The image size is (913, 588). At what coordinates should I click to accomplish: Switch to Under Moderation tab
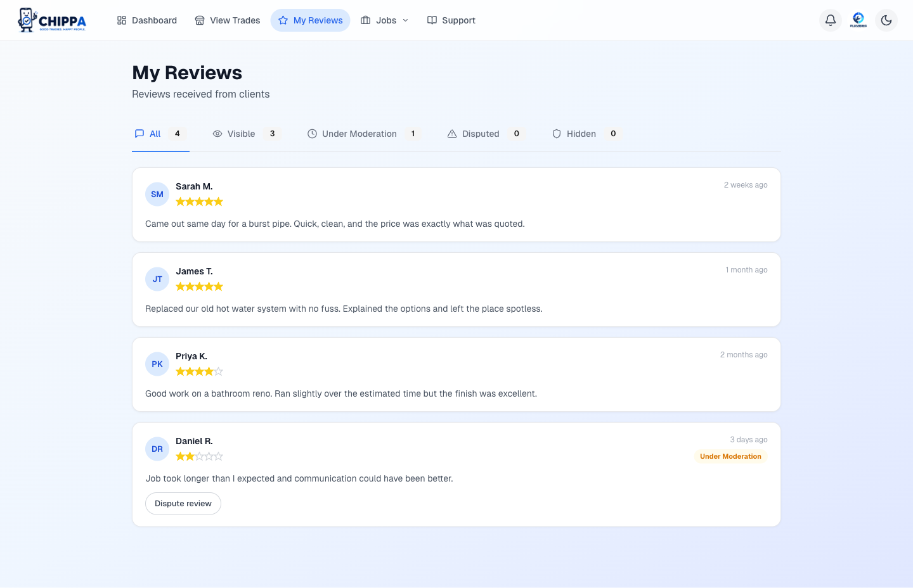click(x=365, y=134)
